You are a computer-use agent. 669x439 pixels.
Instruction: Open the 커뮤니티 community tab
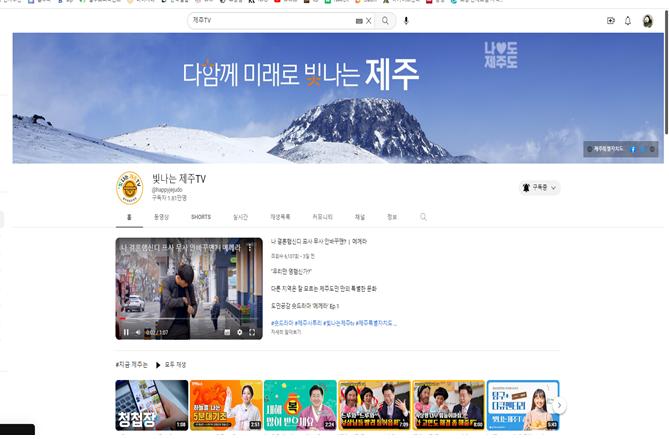pos(323,217)
